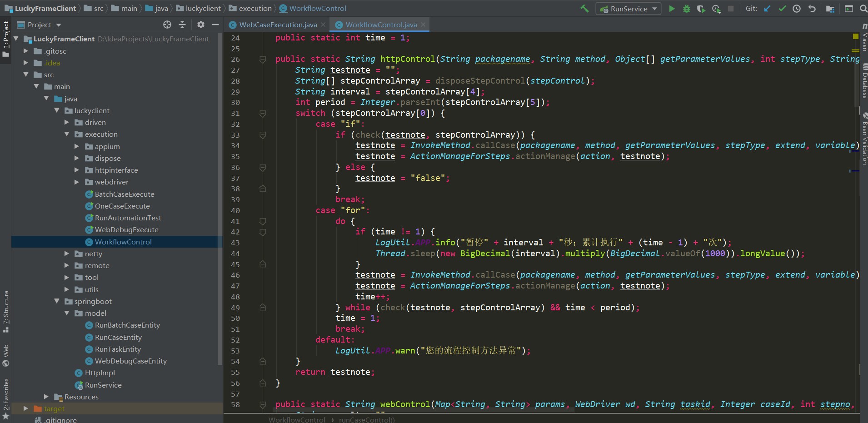
Task: Click the main breadcrumb in navigation bar
Action: (124, 8)
